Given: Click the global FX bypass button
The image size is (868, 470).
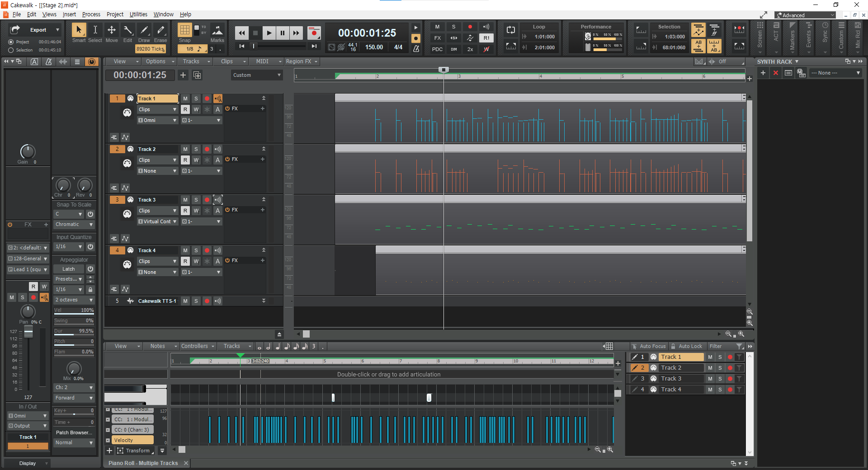Looking at the screenshot, I should pyautogui.click(x=438, y=38).
